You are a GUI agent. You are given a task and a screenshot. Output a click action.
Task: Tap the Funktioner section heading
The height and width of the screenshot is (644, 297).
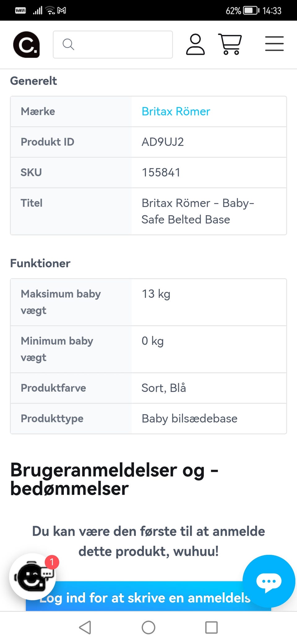point(40,263)
